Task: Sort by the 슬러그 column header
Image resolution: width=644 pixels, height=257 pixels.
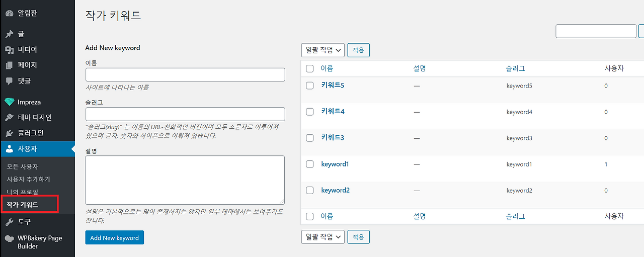Action: click(516, 68)
